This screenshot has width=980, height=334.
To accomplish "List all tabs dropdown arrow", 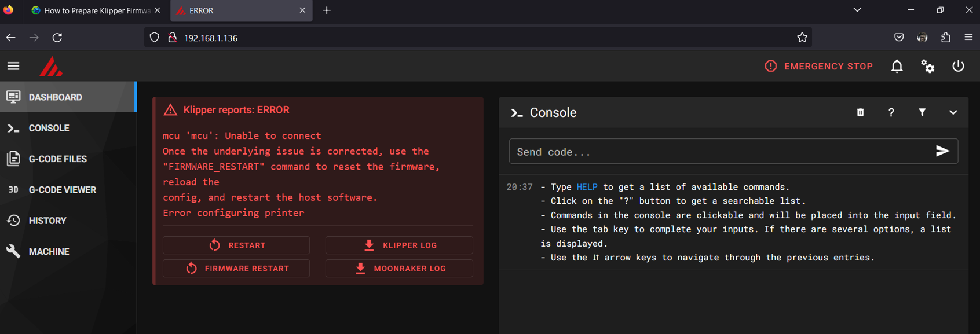I will (857, 10).
